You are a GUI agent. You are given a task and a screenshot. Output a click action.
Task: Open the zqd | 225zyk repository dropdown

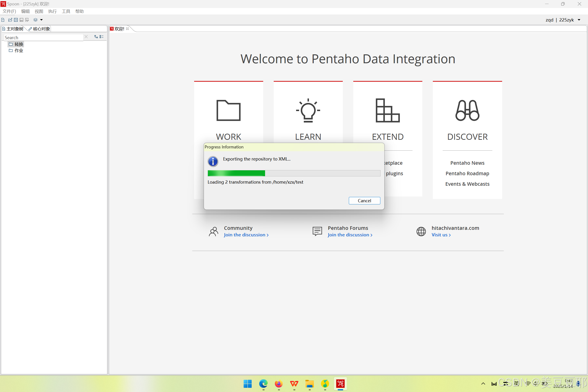click(579, 20)
